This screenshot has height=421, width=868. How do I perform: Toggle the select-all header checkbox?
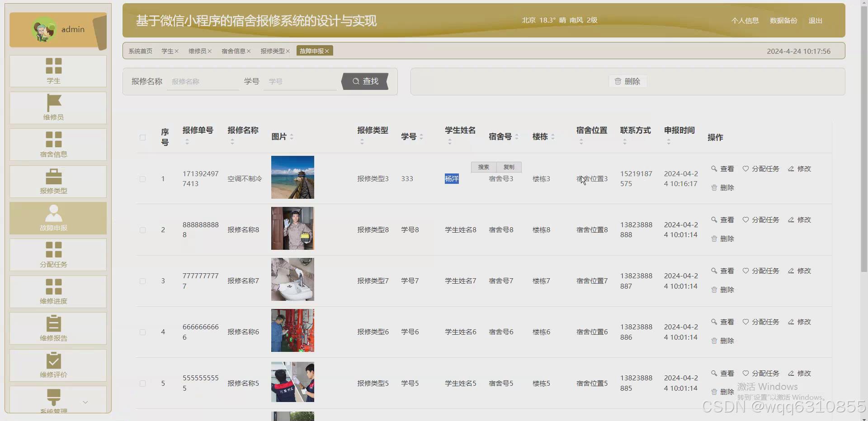tap(142, 137)
